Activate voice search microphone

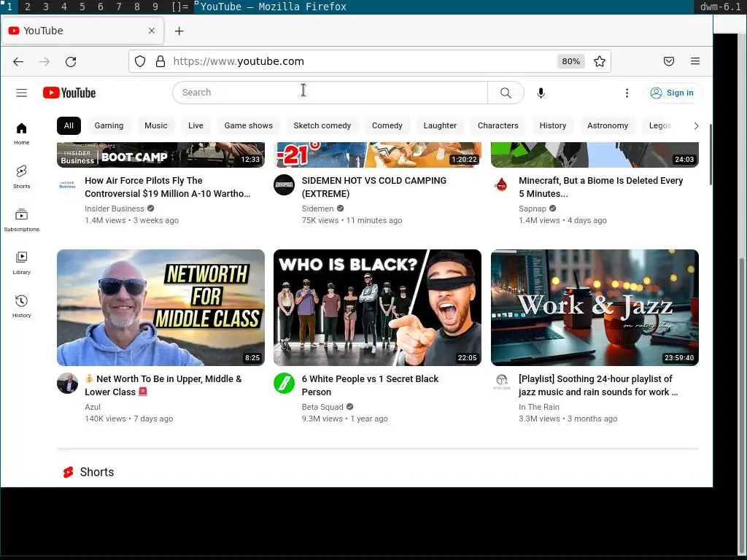tap(541, 93)
